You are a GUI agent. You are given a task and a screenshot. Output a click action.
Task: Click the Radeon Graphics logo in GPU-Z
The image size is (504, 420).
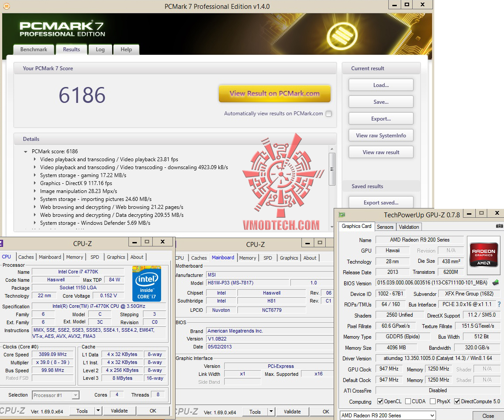pos(484,256)
